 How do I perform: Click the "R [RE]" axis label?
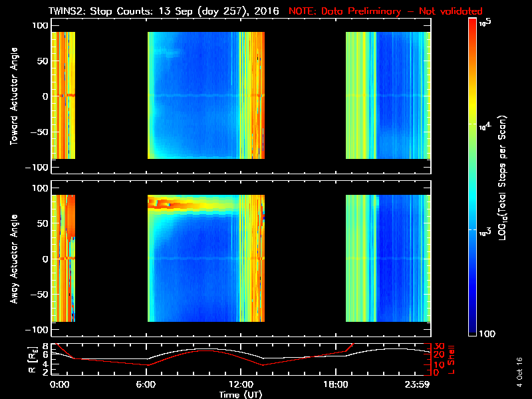pos(33,360)
